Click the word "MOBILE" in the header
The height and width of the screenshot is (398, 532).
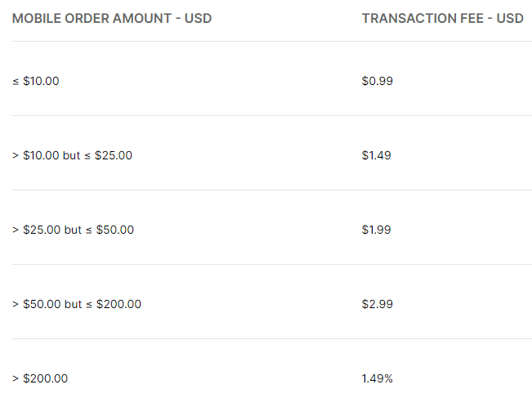click(x=35, y=18)
